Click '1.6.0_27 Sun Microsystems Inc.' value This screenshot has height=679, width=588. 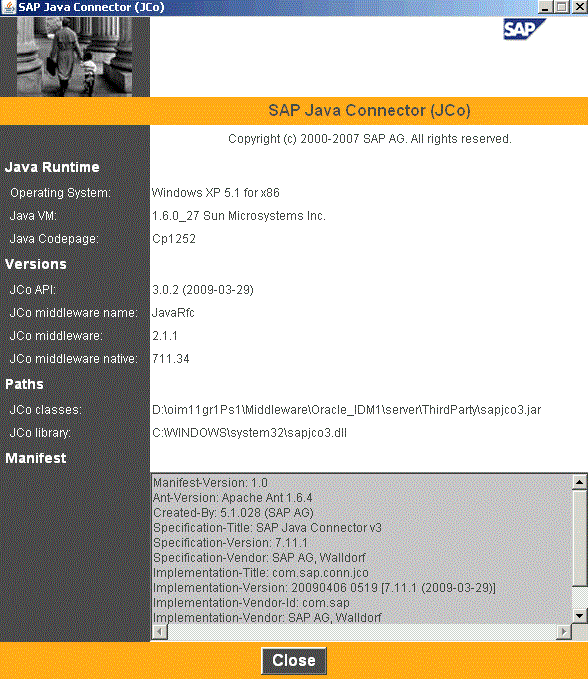pyautogui.click(x=239, y=216)
